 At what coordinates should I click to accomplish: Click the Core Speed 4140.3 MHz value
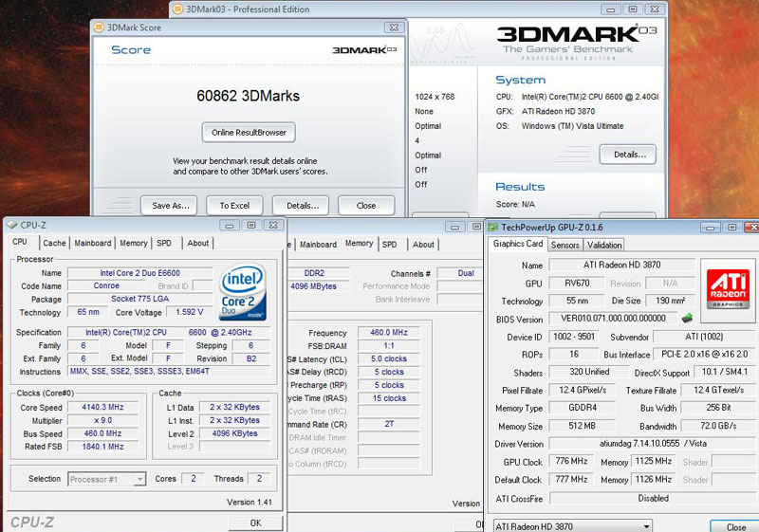click(102, 407)
